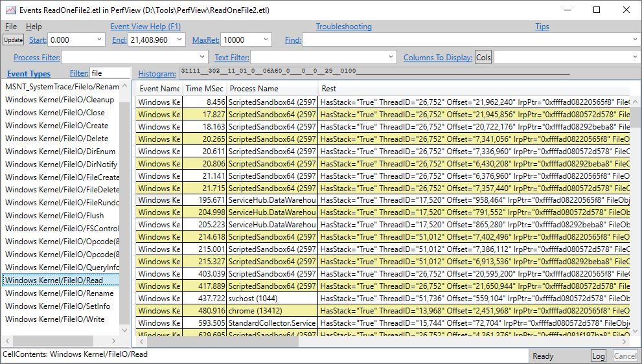The width and height of the screenshot is (642, 364).
Task: Open the Log button in status bar
Action: click(598, 356)
